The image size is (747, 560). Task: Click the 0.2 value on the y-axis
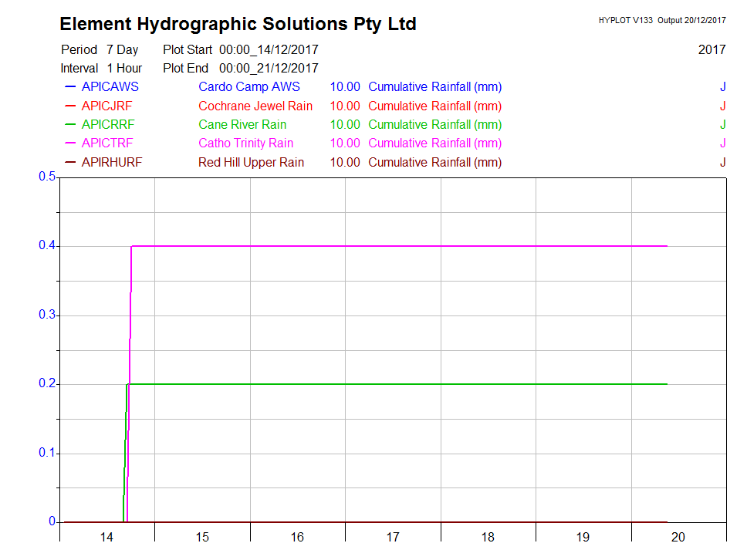click(x=47, y=384)
